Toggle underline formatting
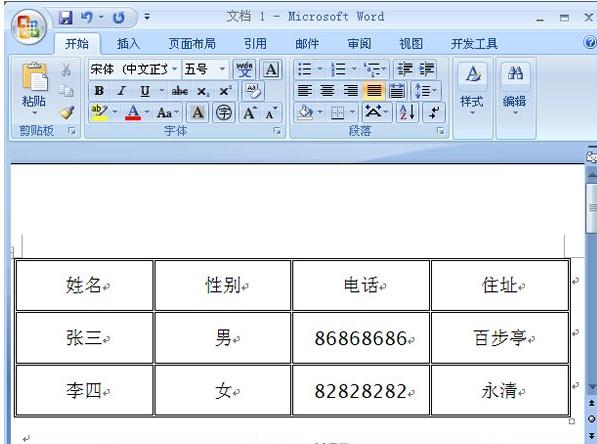Screen dimensions: 597x444 click(x=145, y=91)
